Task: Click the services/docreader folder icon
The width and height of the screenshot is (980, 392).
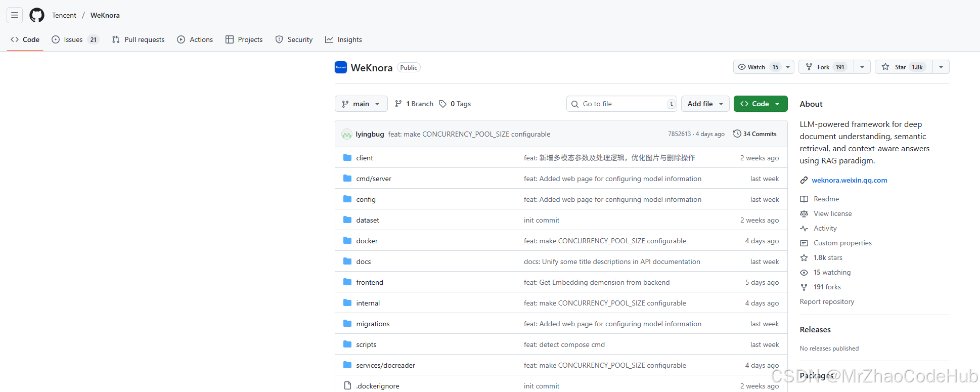Action: [x=347, y=365]
